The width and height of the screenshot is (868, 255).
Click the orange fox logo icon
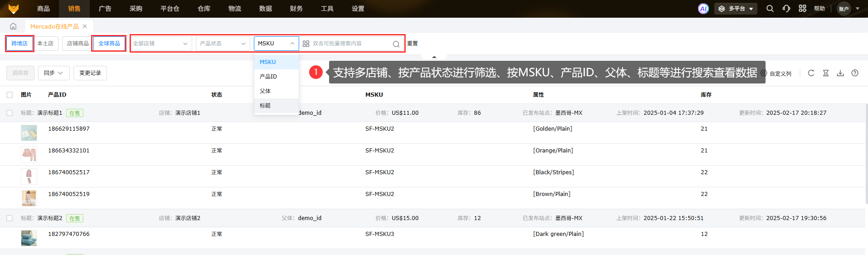[x=14, y=9]
